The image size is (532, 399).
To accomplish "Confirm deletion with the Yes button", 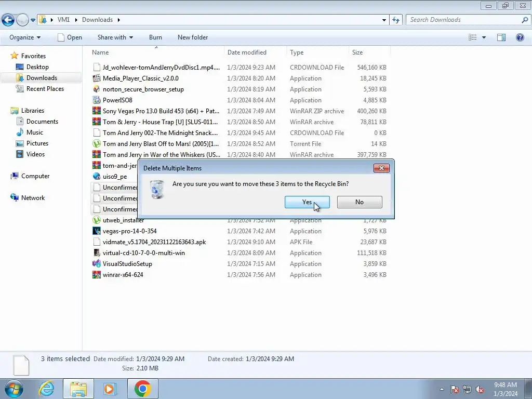I will pos(307,202).
